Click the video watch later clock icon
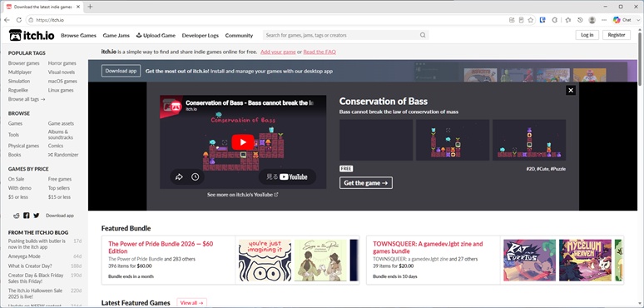 click(x=195, y=177)
